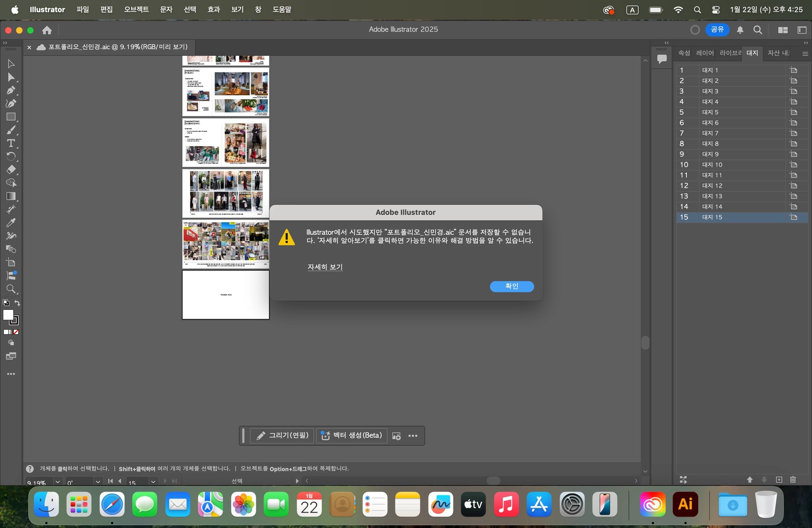Click the 확인 button in dialog
Viewport: 812px width, 528px height.
[512, 286]
